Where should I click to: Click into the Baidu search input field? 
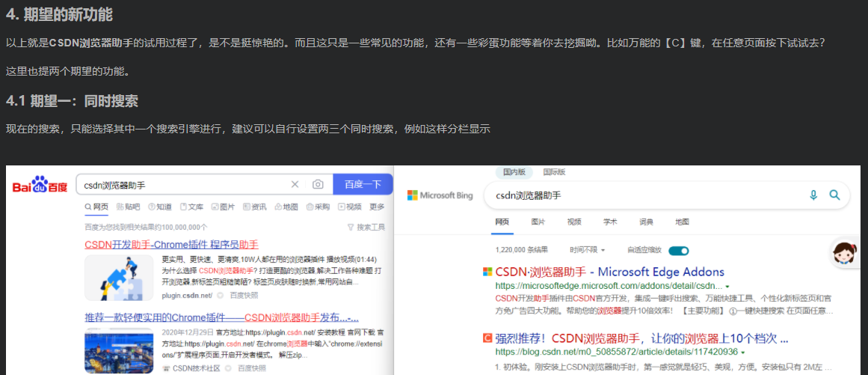[x=185, y=184]
